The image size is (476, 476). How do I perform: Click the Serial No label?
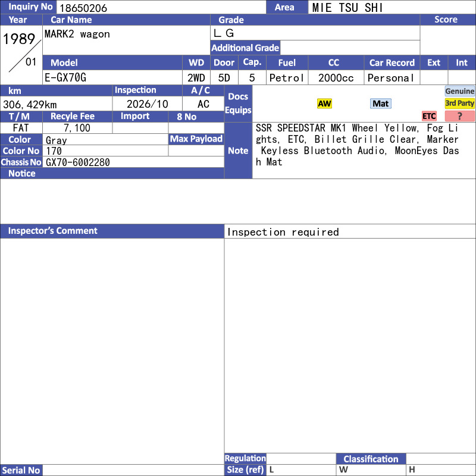[21, 470]
